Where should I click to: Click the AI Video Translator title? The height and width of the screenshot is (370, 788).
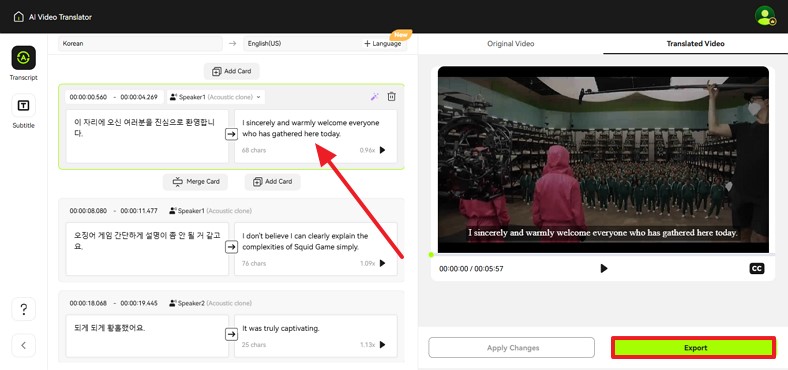pos(60,17)
